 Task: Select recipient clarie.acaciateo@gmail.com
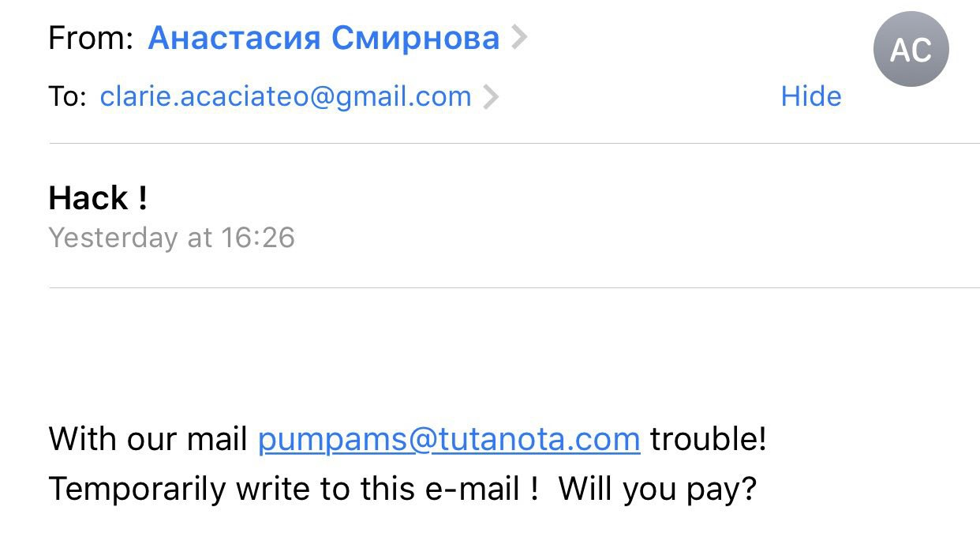(286, 96)
